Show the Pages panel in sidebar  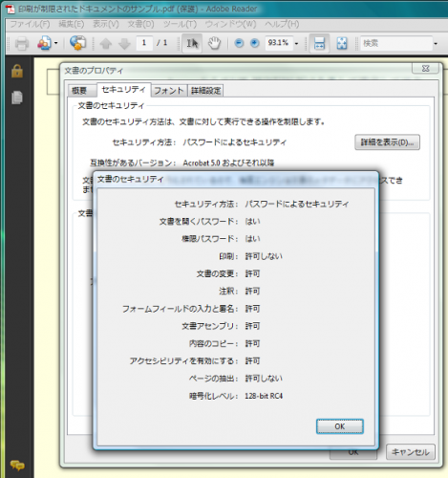(x=17, y=98)
